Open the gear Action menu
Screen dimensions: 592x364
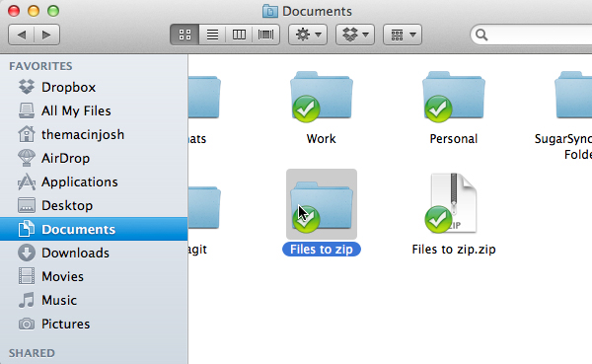tap(308, 35)
